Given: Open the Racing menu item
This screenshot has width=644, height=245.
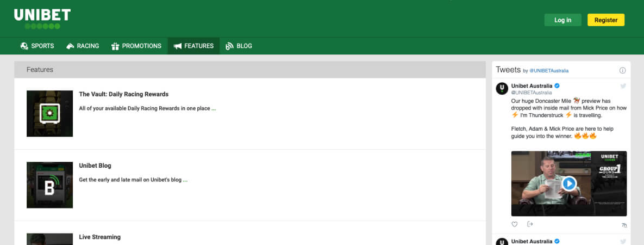Looking at the screenshot, I should 83,46.
